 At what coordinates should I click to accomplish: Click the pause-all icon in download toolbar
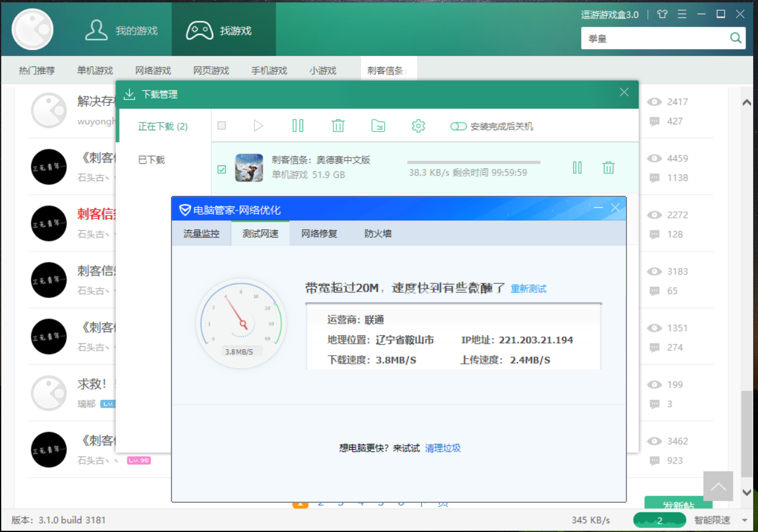(298, 126)
